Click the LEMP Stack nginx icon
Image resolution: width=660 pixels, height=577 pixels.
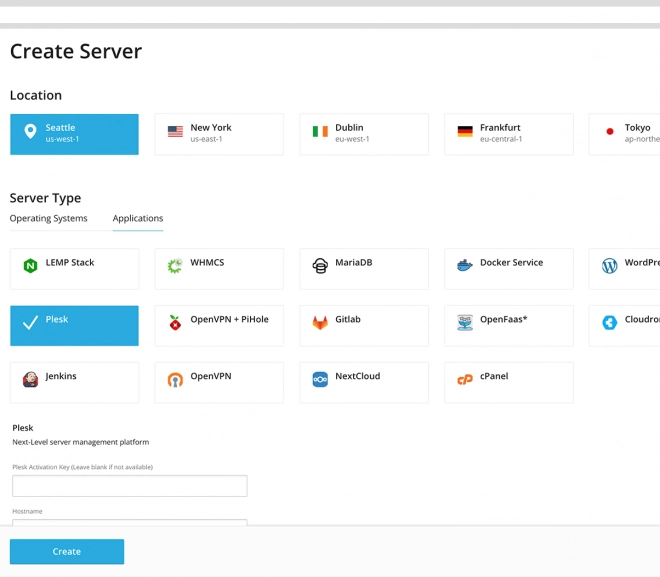(30, 266)
